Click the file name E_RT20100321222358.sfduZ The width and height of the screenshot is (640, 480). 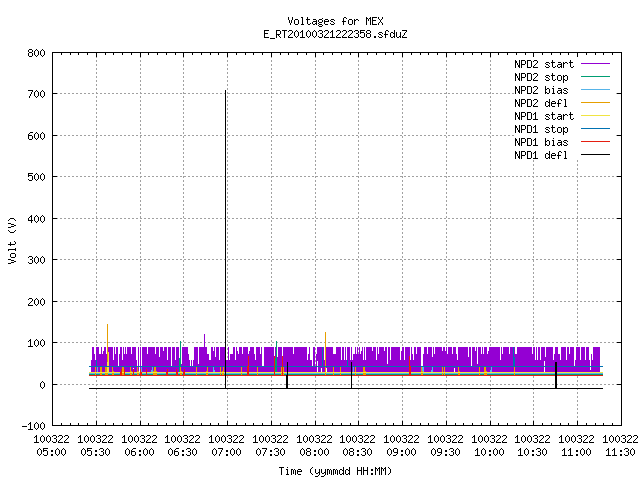pyautogui.click(x=335, y=34)
